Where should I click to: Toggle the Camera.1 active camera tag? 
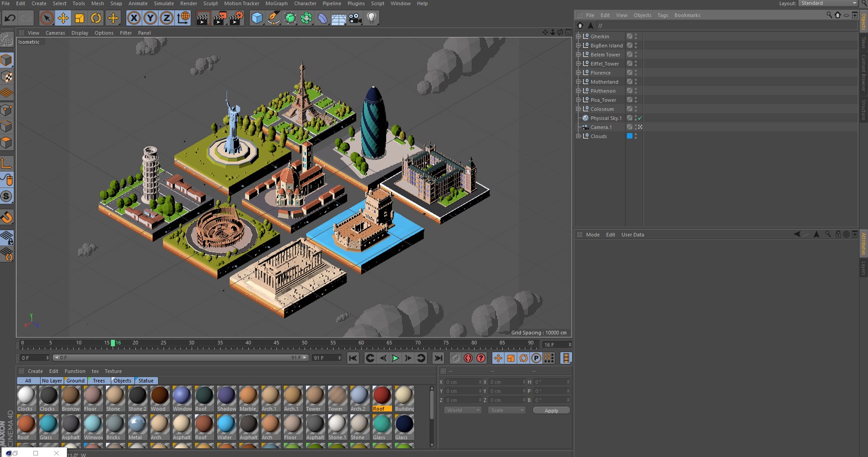[640, 127]
